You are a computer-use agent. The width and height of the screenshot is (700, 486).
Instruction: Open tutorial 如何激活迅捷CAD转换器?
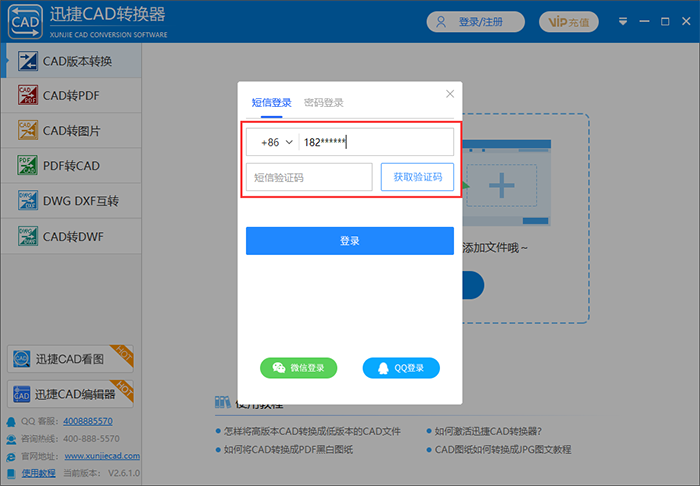pos(488,431)
